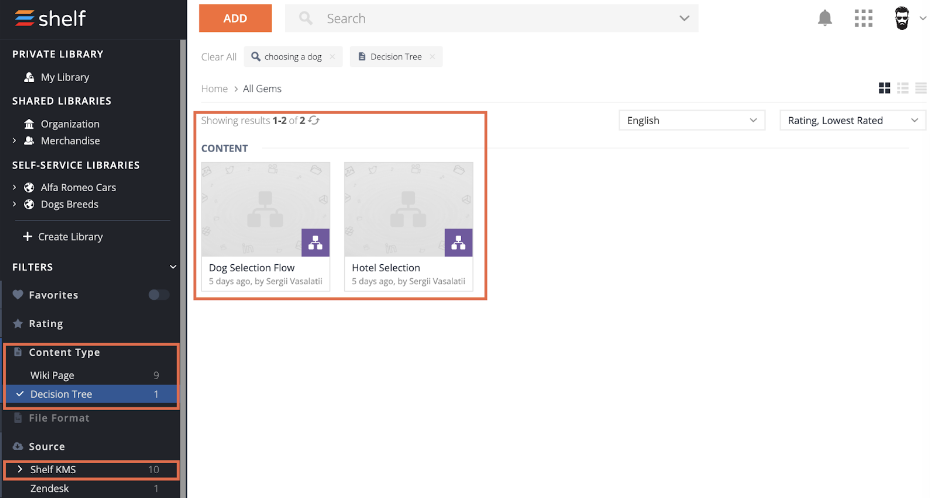Open the Hotel Selection thumbnail

[x=409, y=209]
